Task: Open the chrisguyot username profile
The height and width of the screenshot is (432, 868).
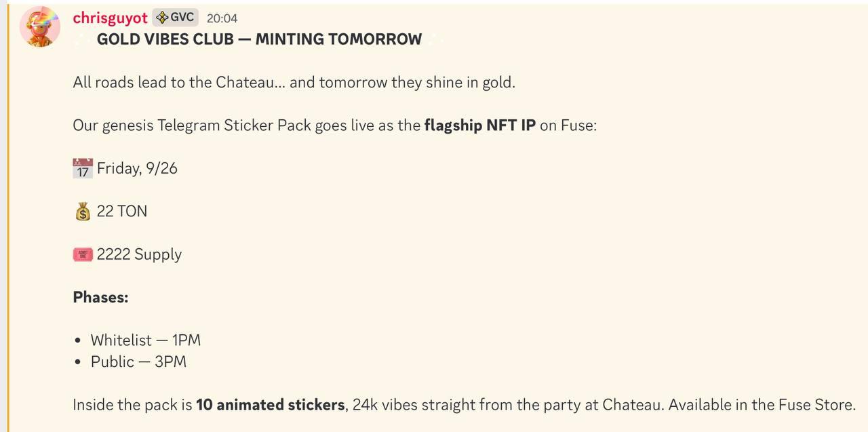Action: pos(110,18)
